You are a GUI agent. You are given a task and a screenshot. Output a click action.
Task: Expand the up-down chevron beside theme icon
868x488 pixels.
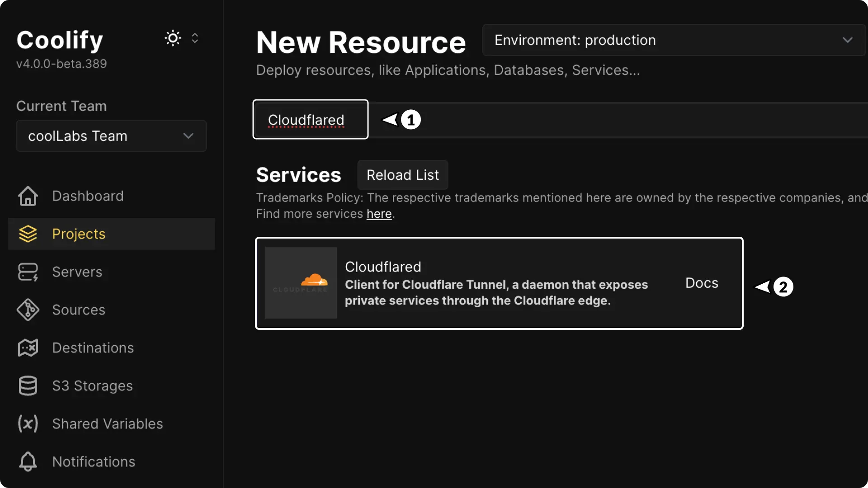[x=195, y=38]
